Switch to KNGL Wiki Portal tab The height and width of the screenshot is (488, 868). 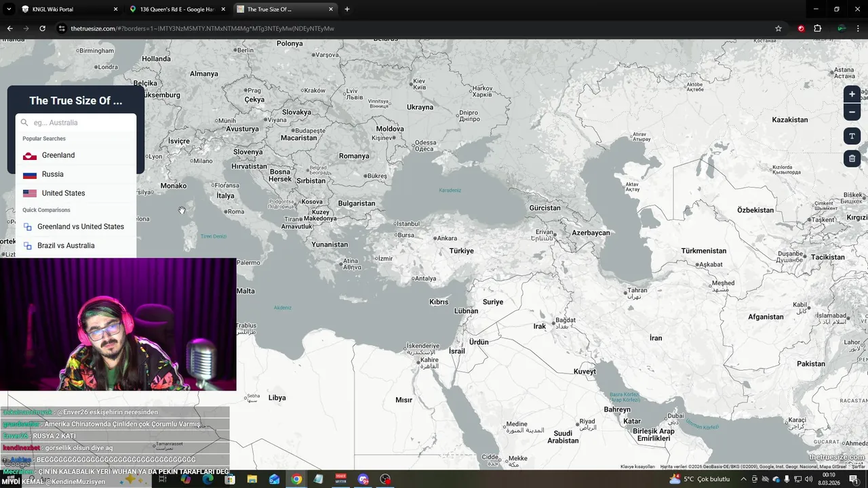pyautogui.click(x=69, y=9)
